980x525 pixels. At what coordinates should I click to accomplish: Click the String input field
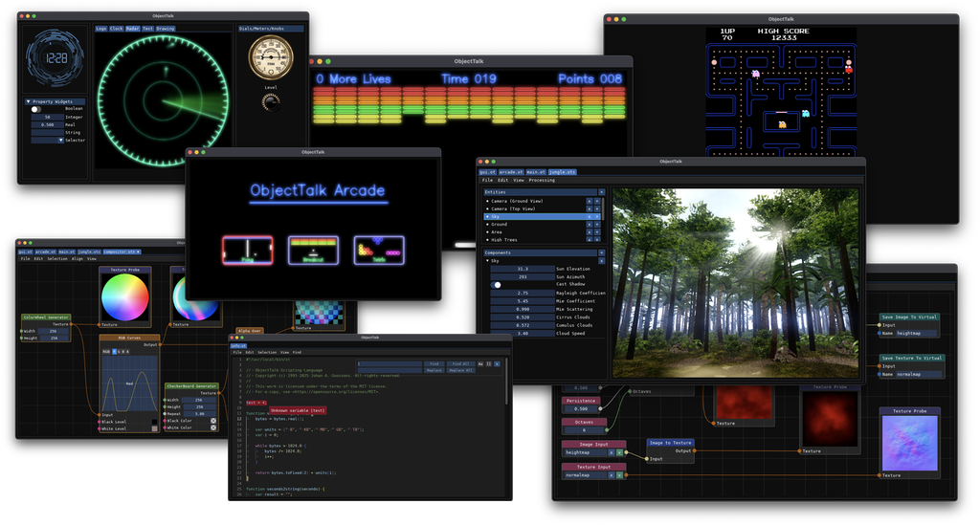click(x=48, y=132)
